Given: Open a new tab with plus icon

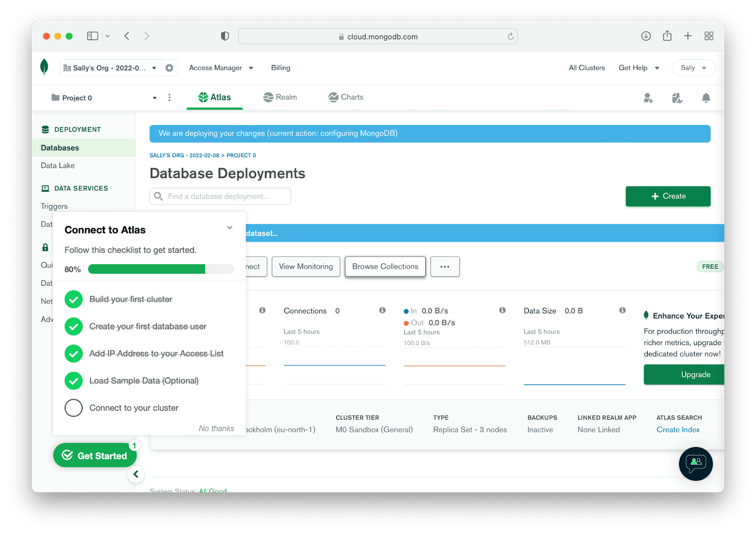Looking at the screenshot, I should pyautogui.click(x=688, y=36).
